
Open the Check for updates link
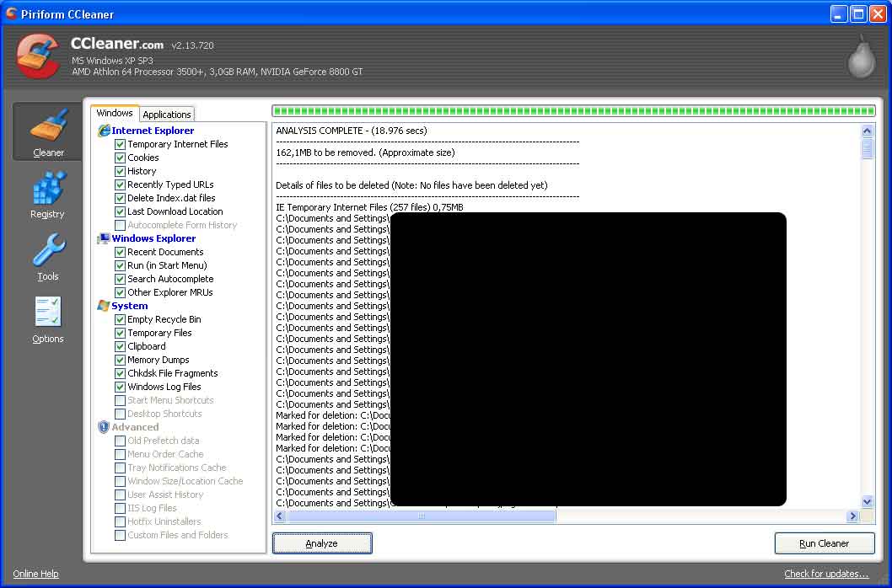pos(825,575)
